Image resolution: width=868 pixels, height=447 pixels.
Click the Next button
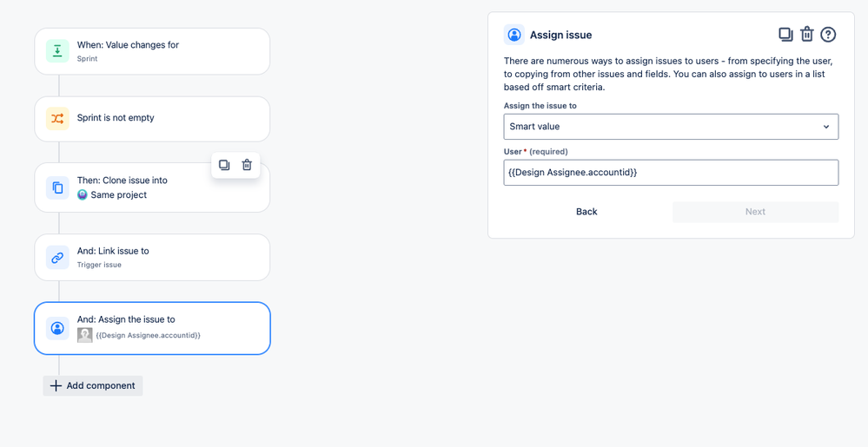click(755, 212)
